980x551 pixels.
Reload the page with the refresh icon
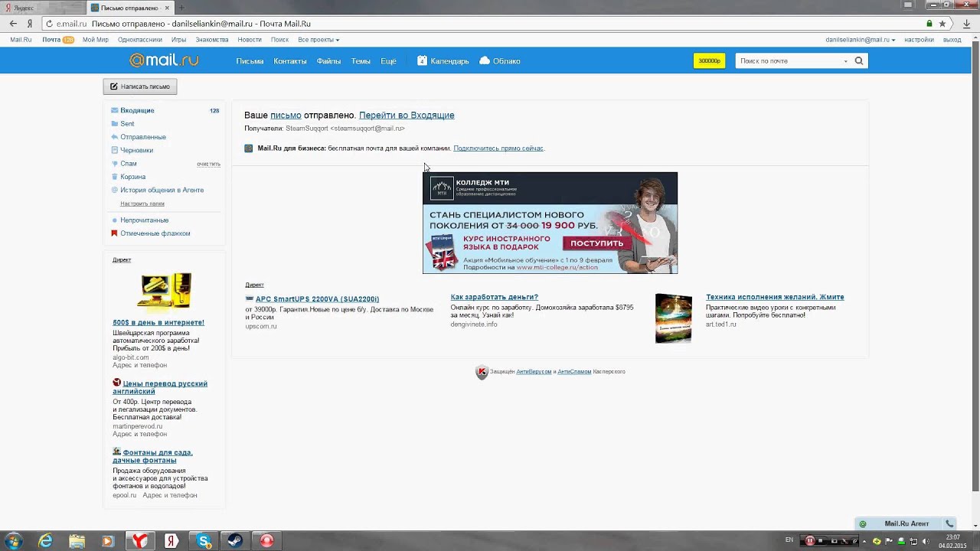pos(48,24)
